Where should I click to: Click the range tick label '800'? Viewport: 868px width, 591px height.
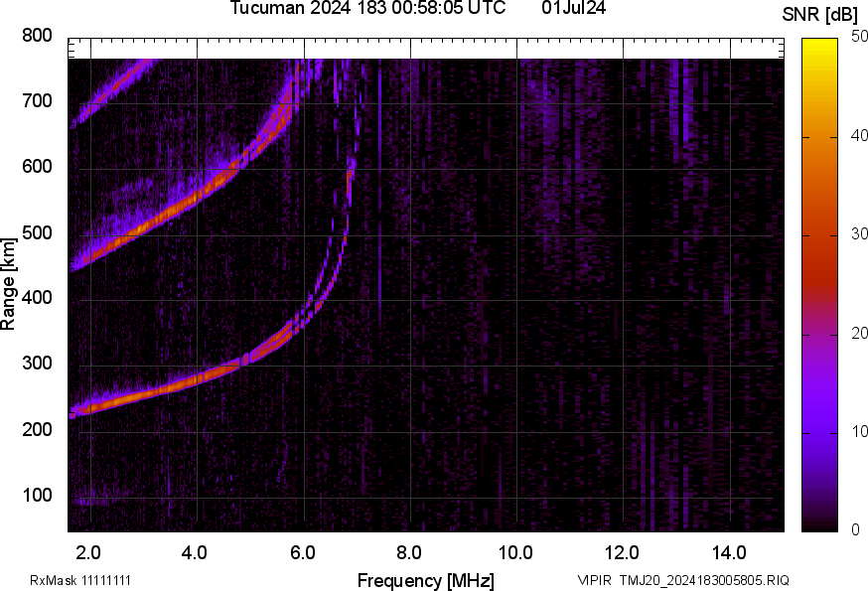click(37, 36)
